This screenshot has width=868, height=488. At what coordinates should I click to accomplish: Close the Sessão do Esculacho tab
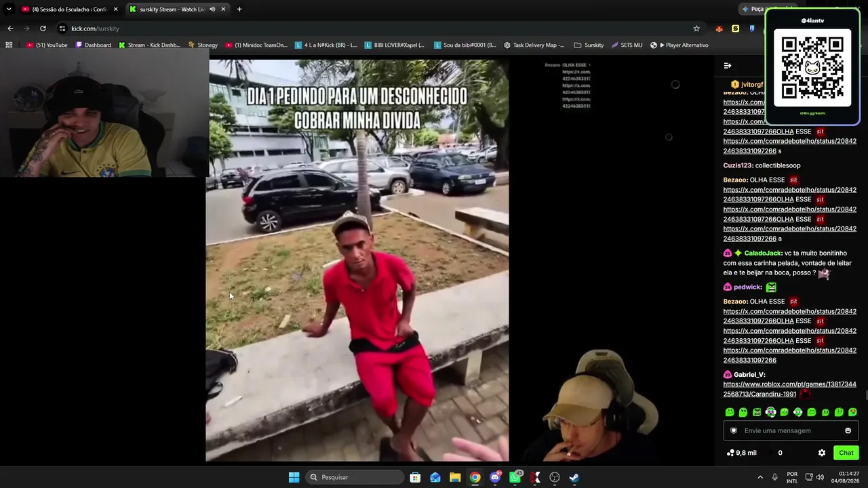pos(116,9)
